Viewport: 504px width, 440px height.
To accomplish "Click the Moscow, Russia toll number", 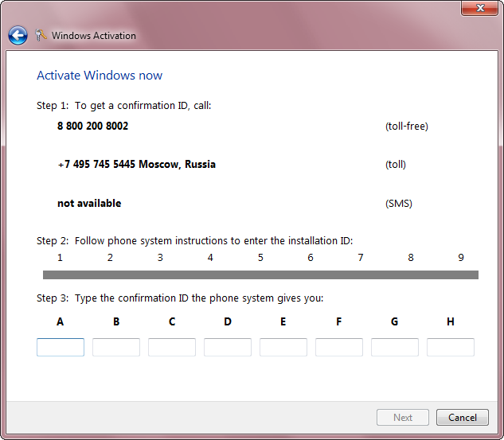I will coord(137,165).
